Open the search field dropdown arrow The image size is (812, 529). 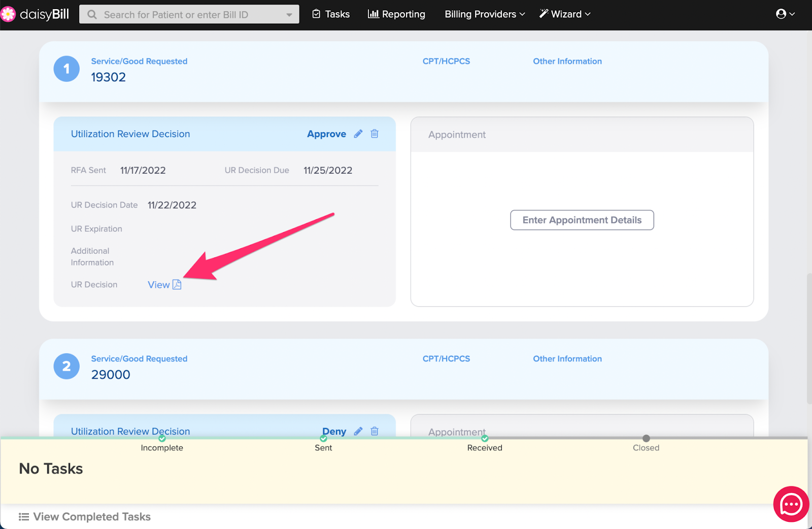tap(289, 15)
